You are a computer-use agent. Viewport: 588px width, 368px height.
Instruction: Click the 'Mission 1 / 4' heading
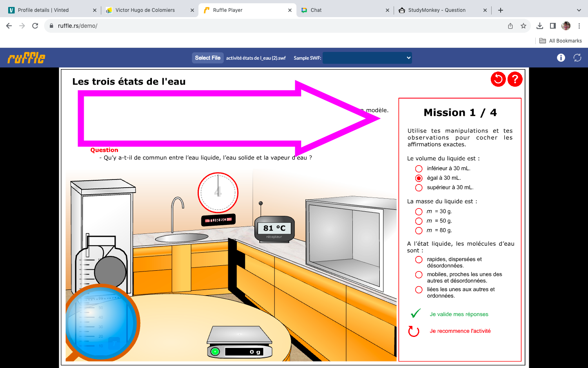pyautogui.click(x=460, y=112)
